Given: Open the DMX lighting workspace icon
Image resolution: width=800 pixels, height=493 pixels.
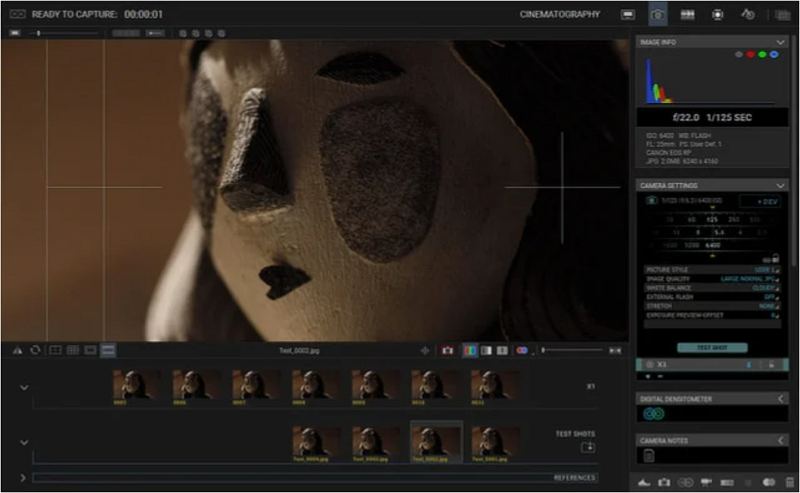Looking at the screenshot, I should pyautogui.click(x=717, y=15).
